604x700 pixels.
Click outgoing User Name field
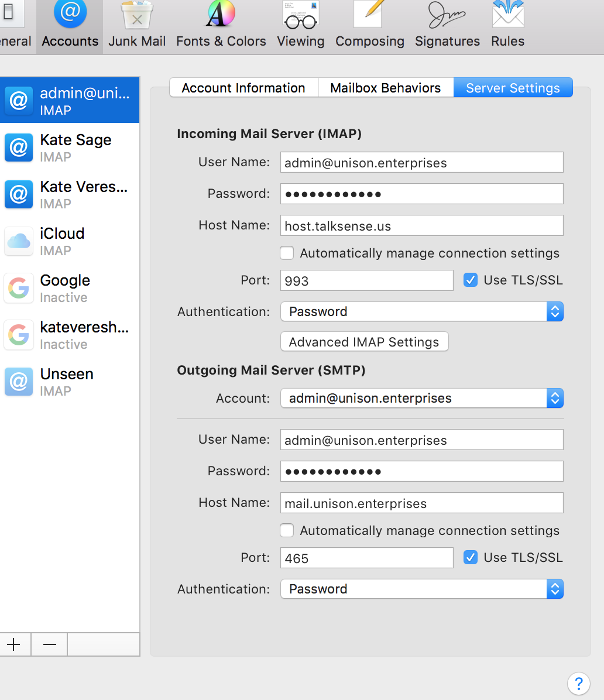click(x=422, y=440)
